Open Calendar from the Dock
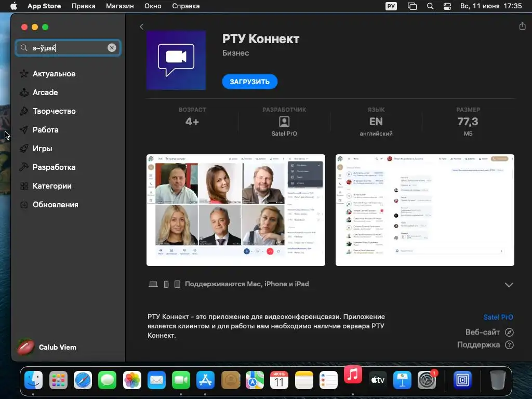 (279, 380)
